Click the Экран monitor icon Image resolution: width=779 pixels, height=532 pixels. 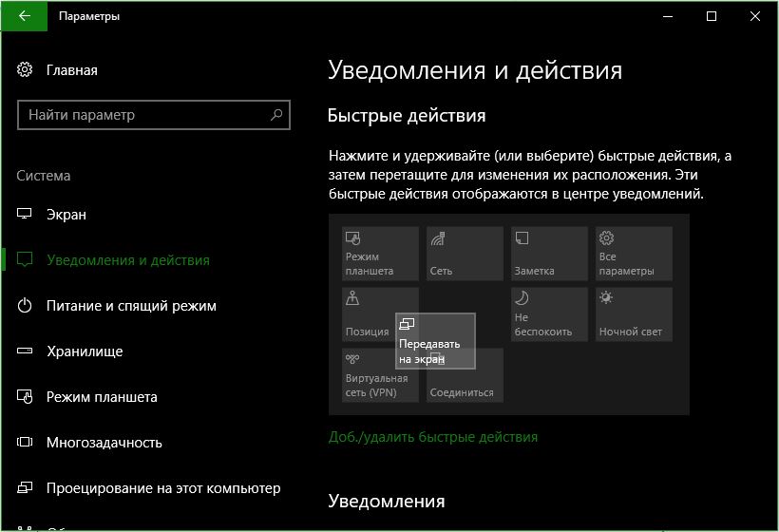(25, 214)
